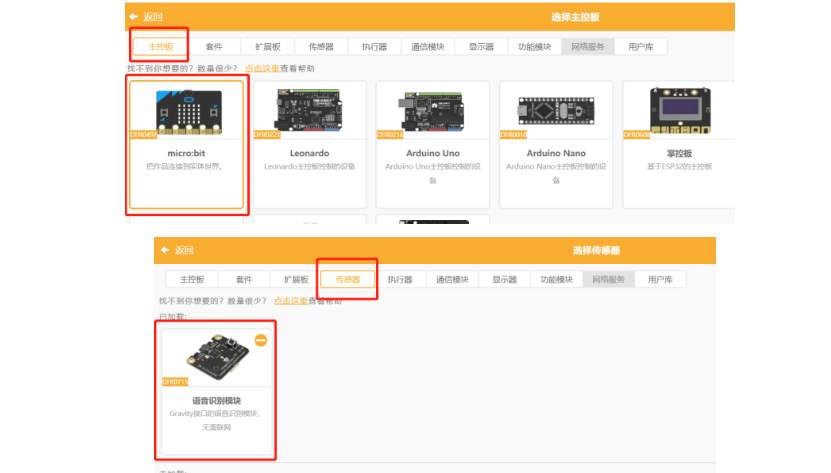This screenshot has height=473, width=831.
Task: Switch to 显示器 tab in sensor panel
Action: point(504,279)
